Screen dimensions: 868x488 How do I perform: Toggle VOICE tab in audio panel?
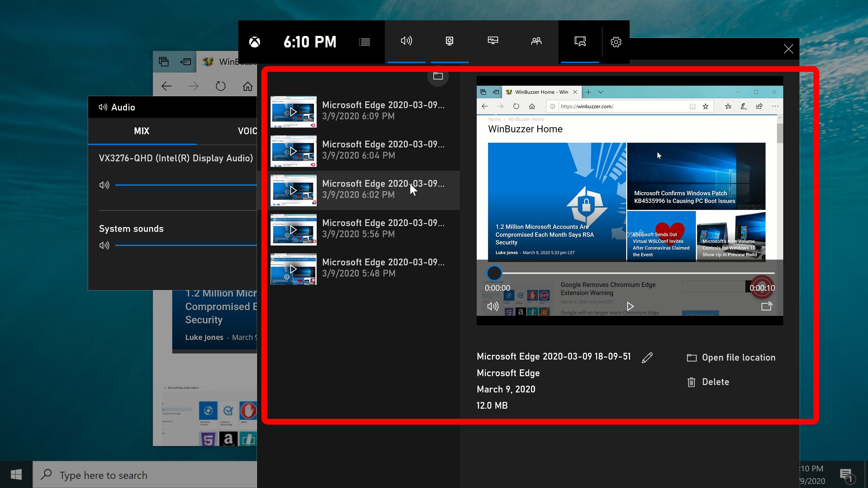248,130
